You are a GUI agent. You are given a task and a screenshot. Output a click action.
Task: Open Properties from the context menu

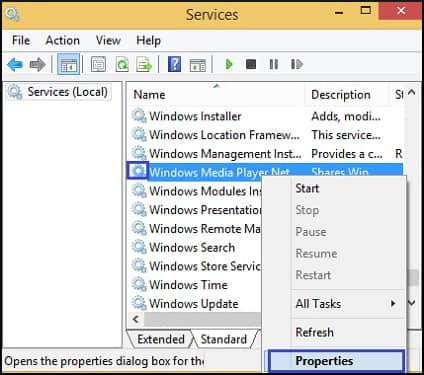pyautogui.click(x=336, y=361)
